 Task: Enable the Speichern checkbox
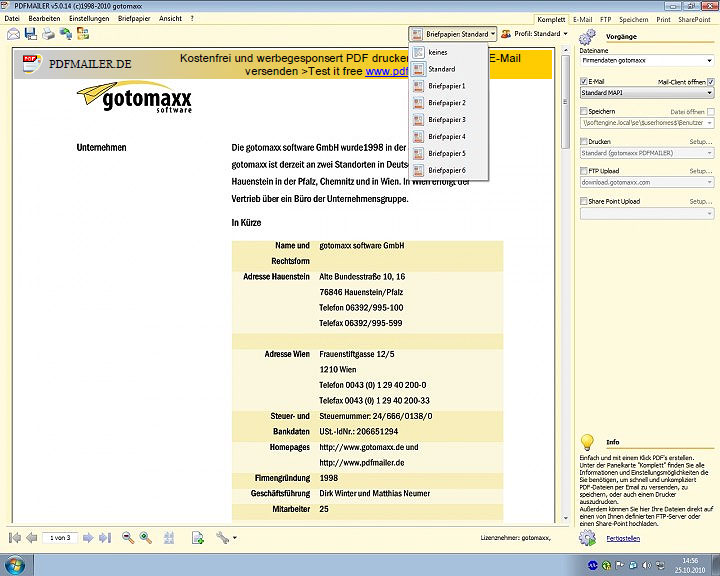click(x=584, y=111)
